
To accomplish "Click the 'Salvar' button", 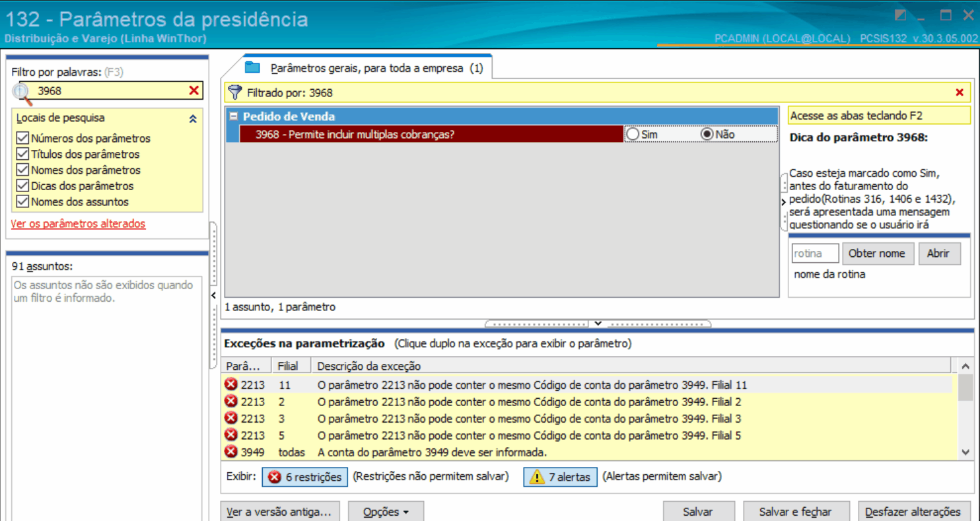I will point(699,512).
